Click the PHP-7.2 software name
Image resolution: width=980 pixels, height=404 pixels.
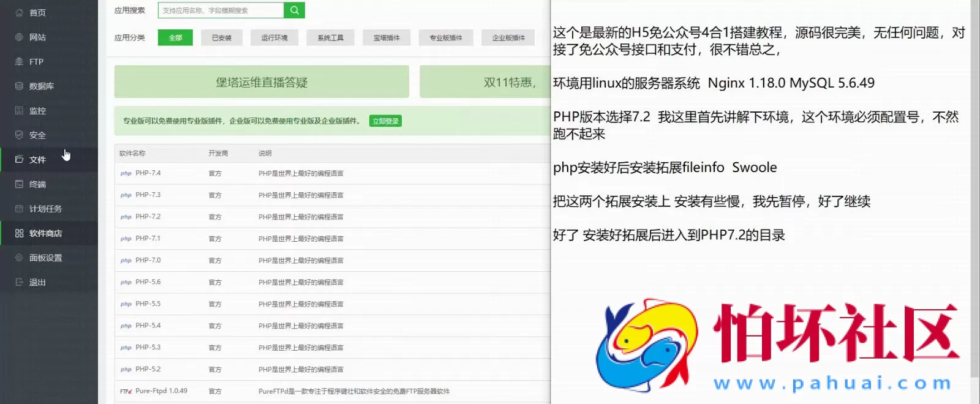(148, 217)
